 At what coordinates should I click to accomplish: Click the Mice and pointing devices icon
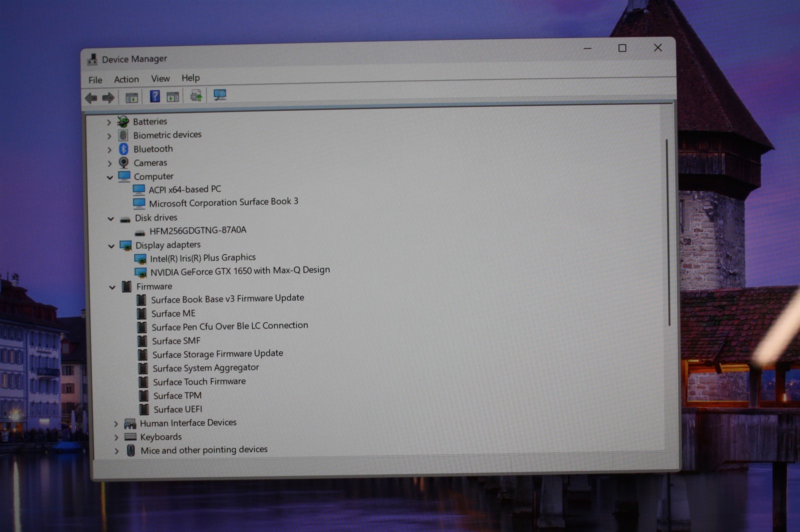pyautogui.click(x=131, y=450)
